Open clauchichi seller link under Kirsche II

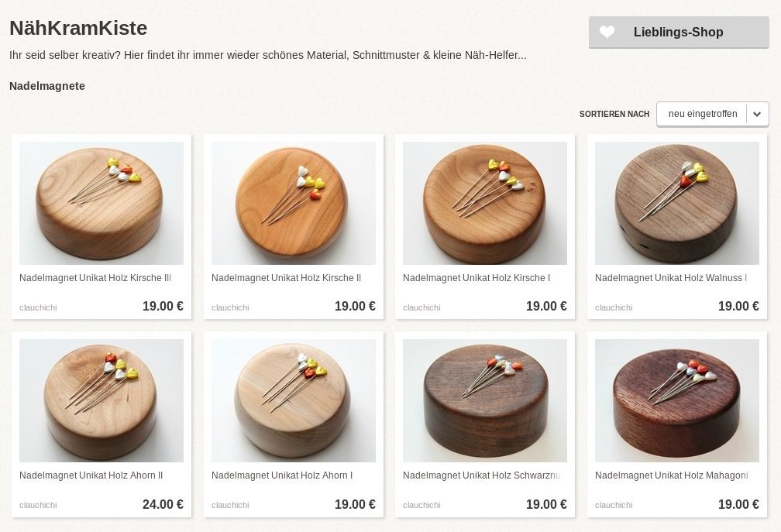pyautogui.click(x=230, y=307)
